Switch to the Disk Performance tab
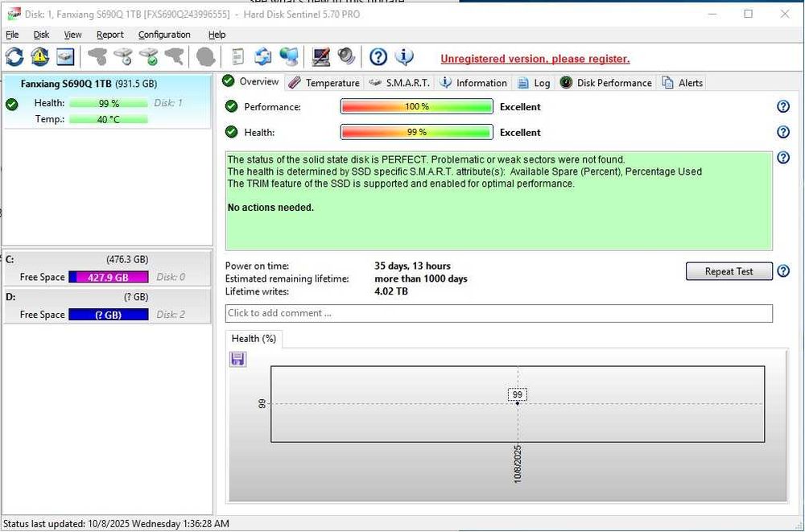 606,83
